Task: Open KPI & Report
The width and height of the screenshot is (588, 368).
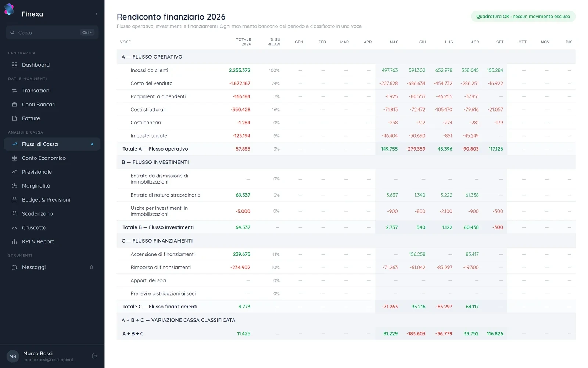Action: [x=52, y=241]
